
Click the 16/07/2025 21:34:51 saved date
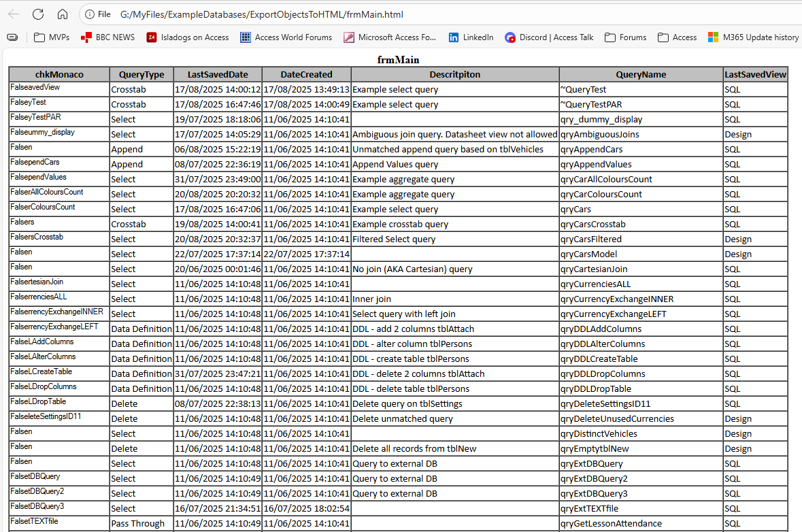tap(218, 508)
